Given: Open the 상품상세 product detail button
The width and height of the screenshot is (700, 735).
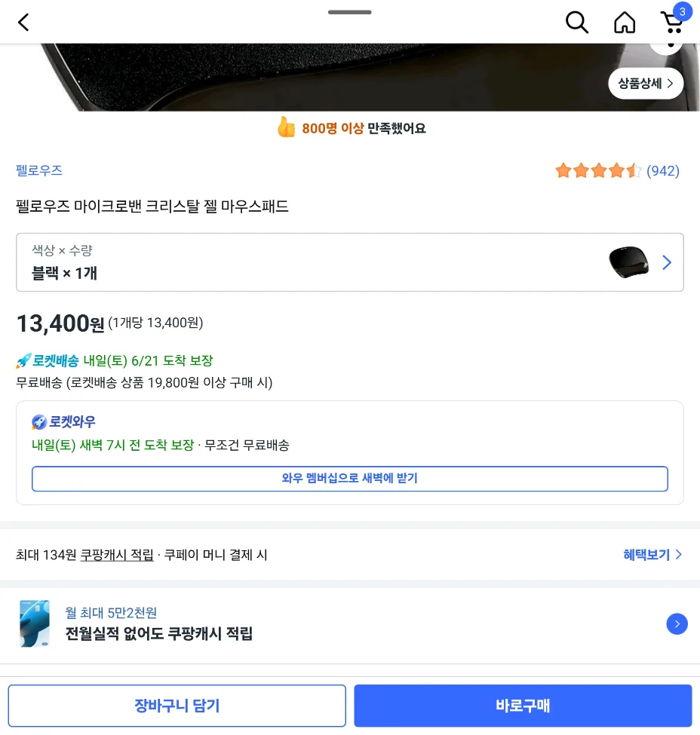Looking at the screenshot, I should [646, 84].
